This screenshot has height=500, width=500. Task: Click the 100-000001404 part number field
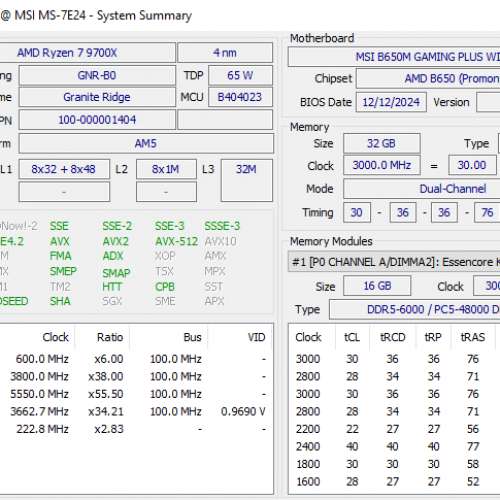pyautogui.click(x=97, y=120)
